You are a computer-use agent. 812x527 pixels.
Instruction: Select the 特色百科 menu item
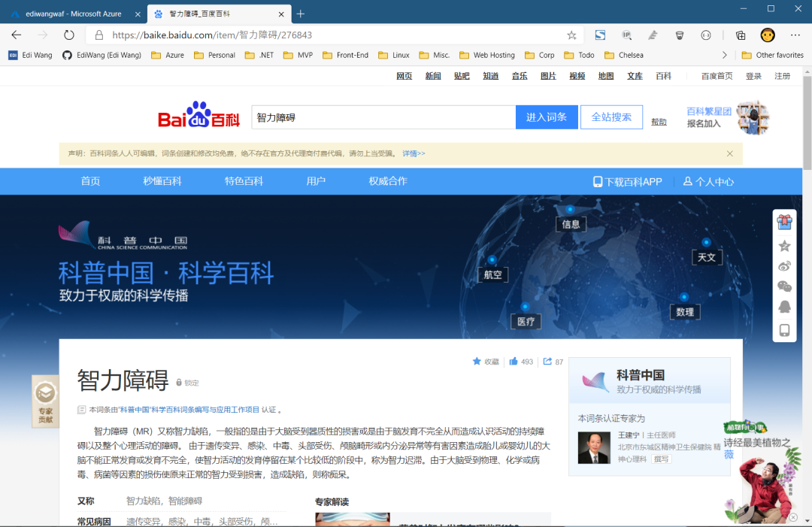(244, 181)
